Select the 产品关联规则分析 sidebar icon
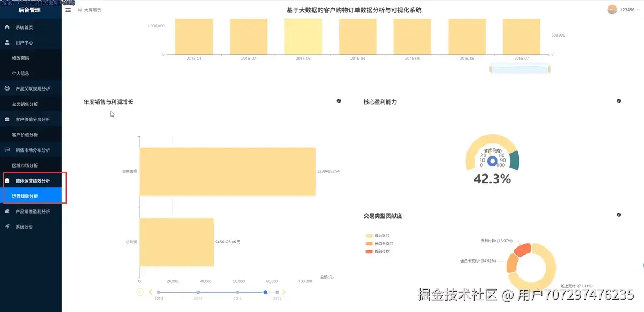Screen dimensions: 644x312 (6, 88)
